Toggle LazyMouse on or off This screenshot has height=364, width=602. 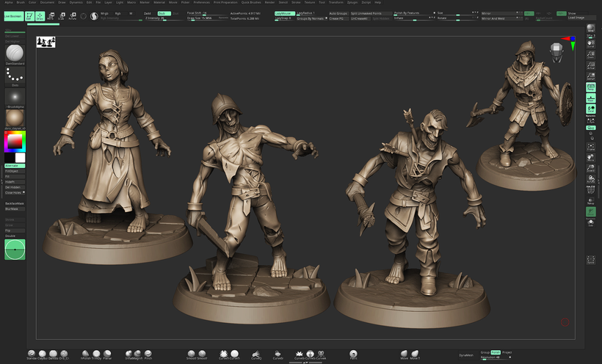[x=283, y=12]
